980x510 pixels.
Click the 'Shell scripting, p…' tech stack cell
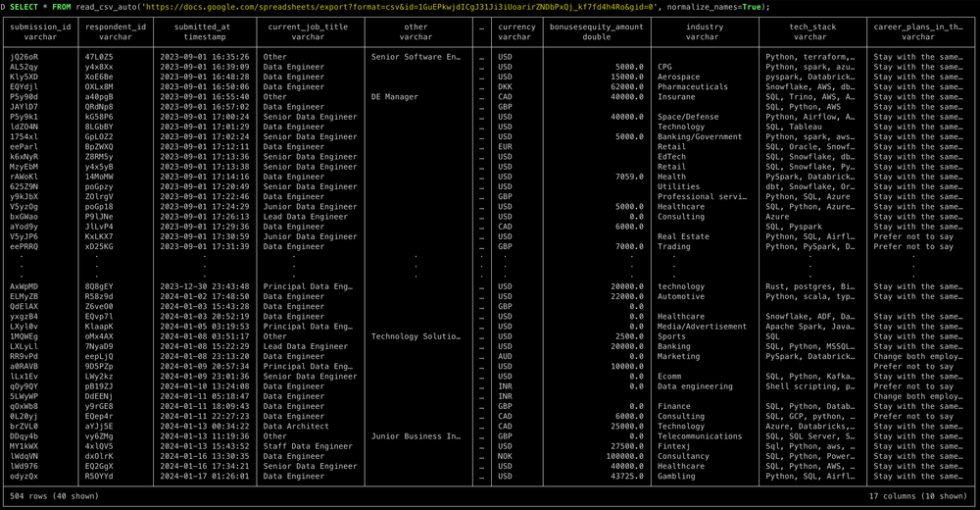tap(810, 386)
